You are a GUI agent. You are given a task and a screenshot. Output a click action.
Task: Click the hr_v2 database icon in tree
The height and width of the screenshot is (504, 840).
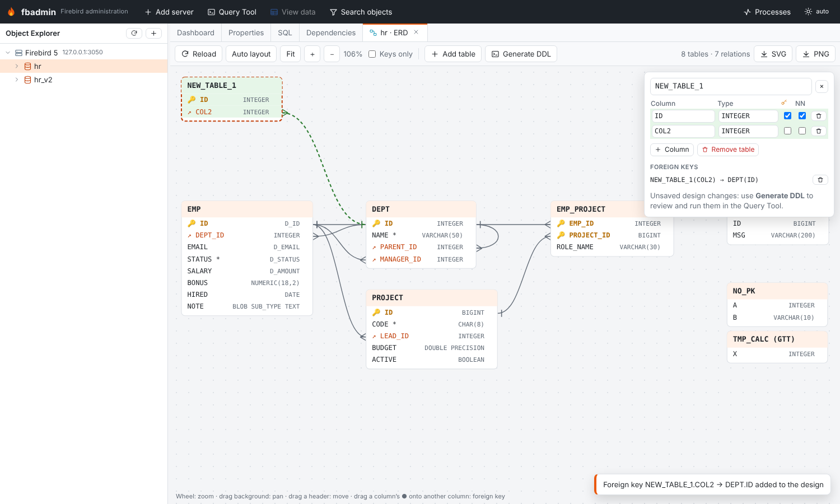pyautogui.click(x=27, y=80)
